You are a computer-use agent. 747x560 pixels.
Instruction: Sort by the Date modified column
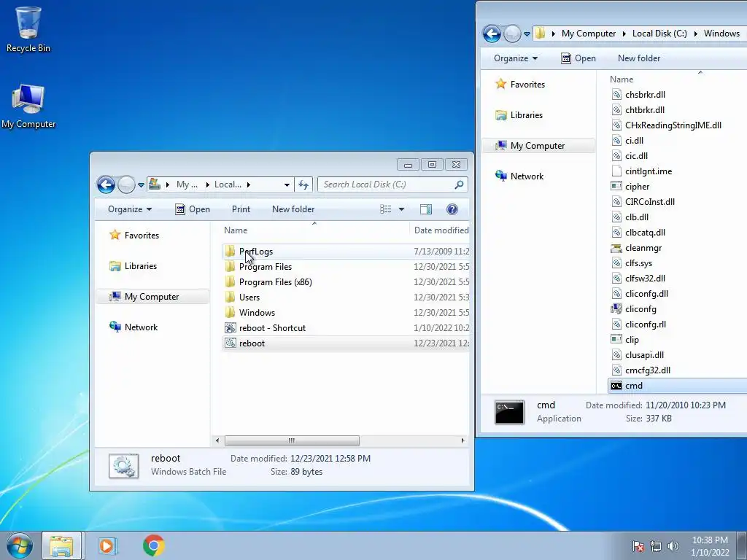tap(441, 230)
